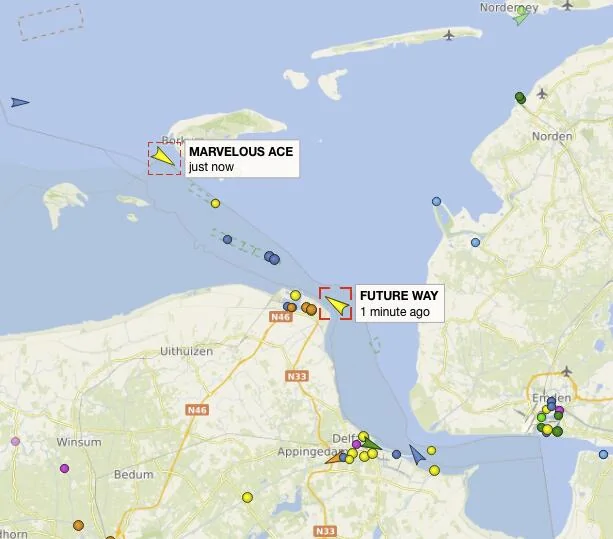Click the orange dot near bottom left
Viewport: 613px width, 539px height.
click(78, 525)
